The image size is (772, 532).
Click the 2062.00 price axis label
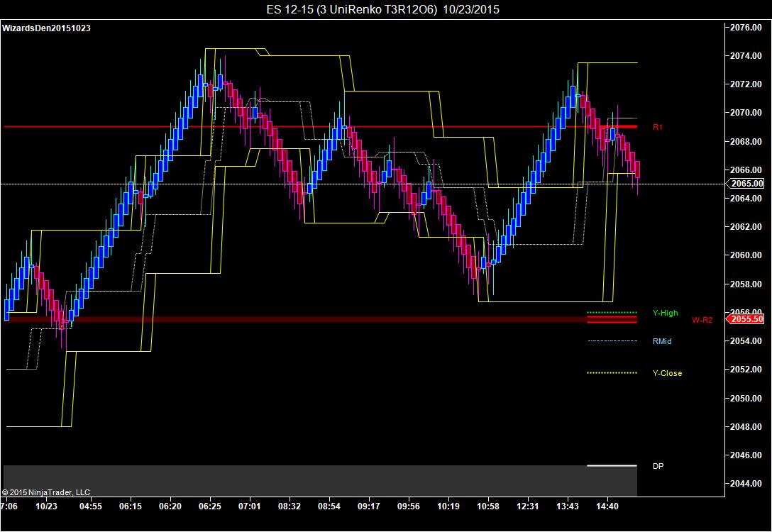pyautogui.click(x=746, y=227)
